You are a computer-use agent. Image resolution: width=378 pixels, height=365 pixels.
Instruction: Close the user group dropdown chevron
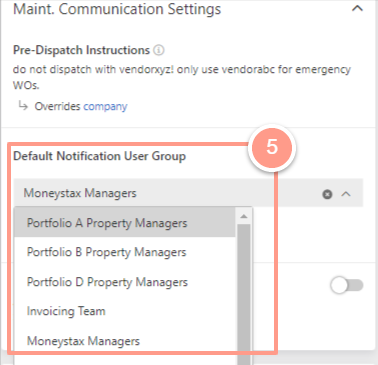pos(346,194)
